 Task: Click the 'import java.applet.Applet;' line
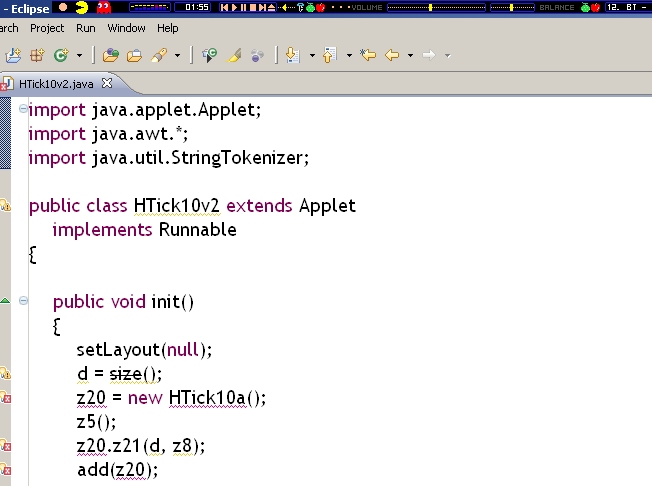point(145,110)
